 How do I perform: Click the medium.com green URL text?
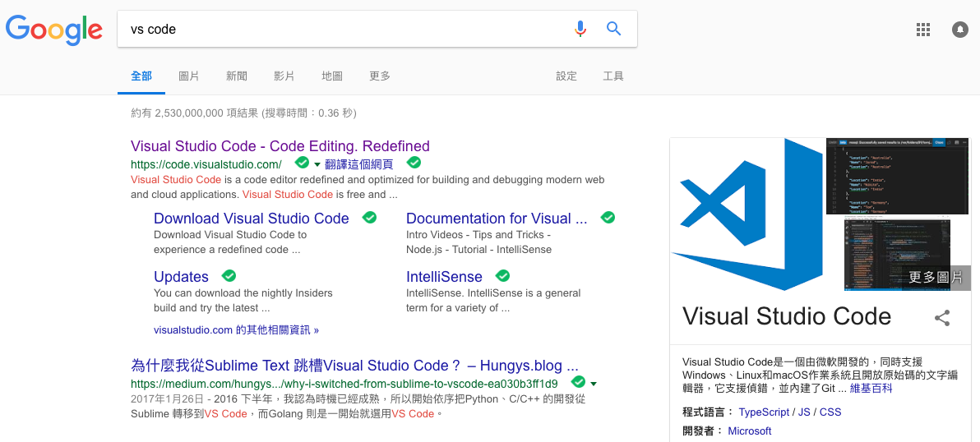tap(344, 383)
